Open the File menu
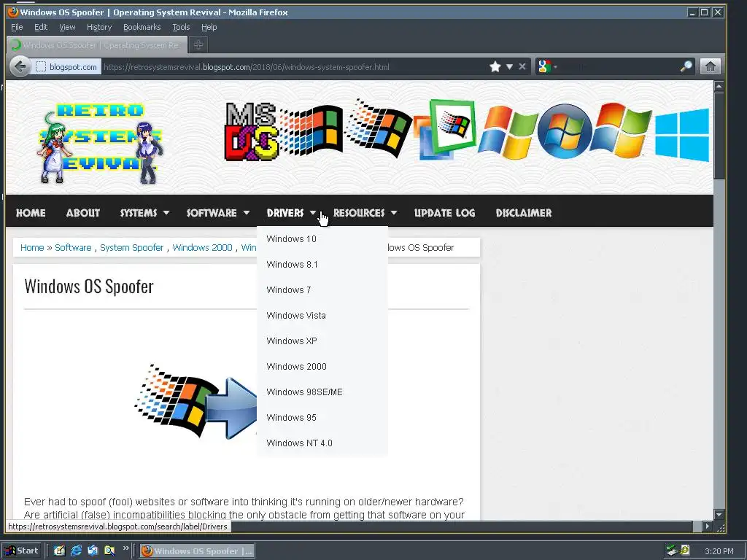The width and height of the screenshot is (747, 560). click(17, 27)
